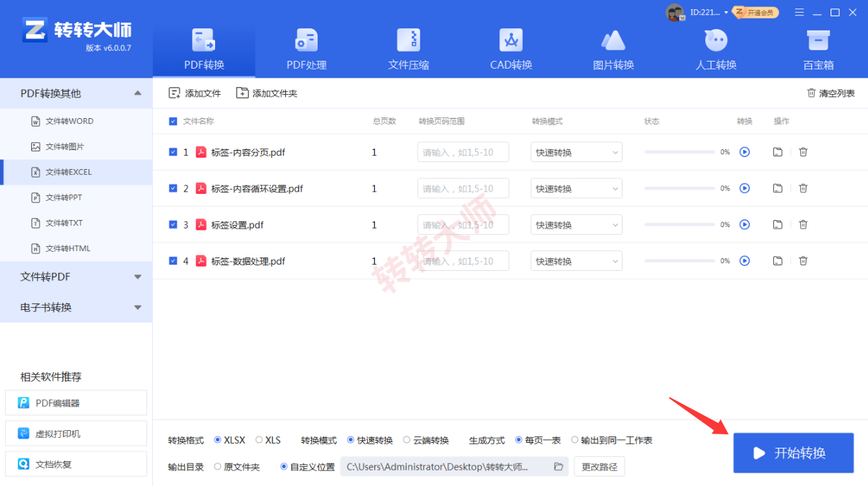The height and width of the screenshot is (486, 868).
Task: Click the 文档恢复 recommended software icon
Action: click(24, 464)
